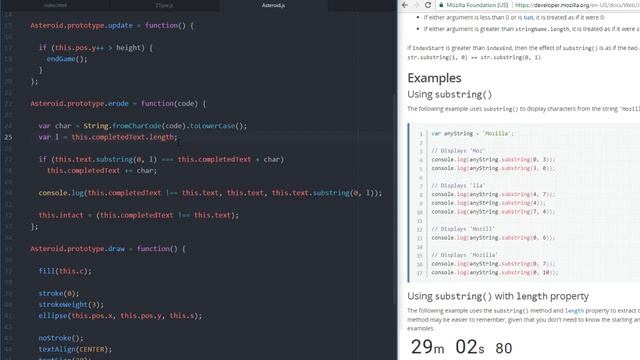Click the 'this.intact =' assignment line
The height and width of the screenshot is (360, 640).
[x=139, y=215]
